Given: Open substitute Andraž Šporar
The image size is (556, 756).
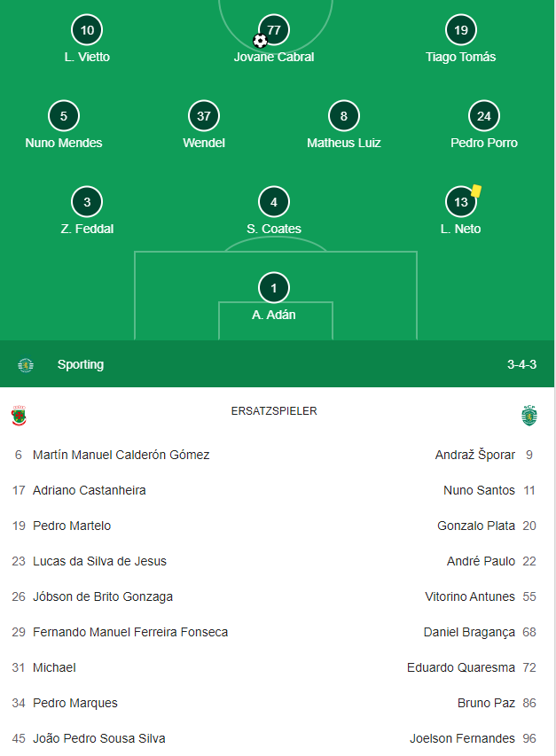Looking at the screenshot, I should pyautogui.click(x=475, y=455).
